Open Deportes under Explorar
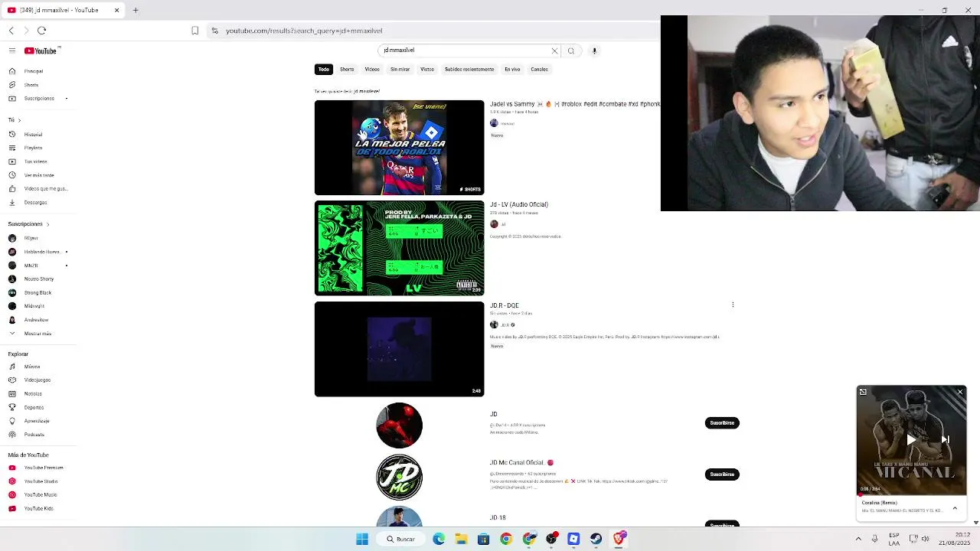The image size is (980, 551). click(34, 407)
